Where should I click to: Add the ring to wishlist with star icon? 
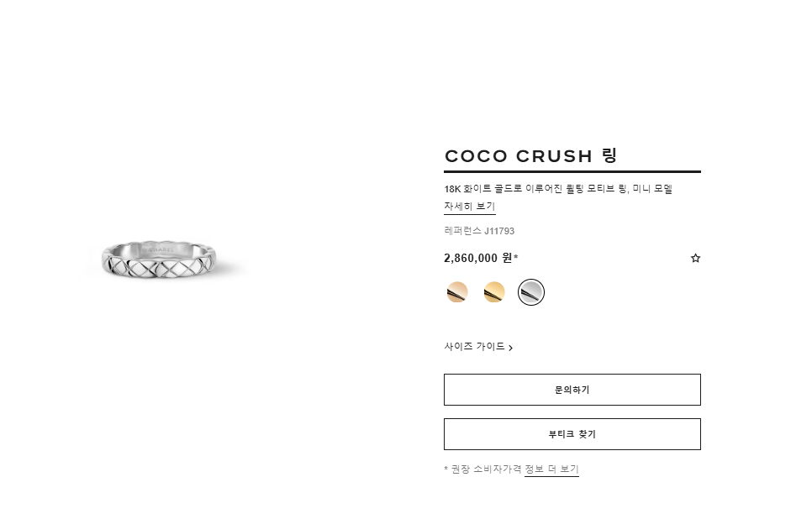[695, 259]
